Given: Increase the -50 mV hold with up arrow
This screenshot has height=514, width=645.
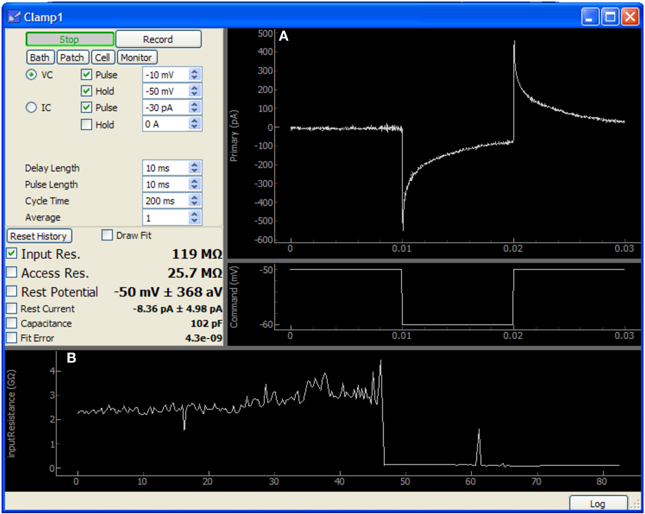Looking at the screenshot, I should [195, 87].
